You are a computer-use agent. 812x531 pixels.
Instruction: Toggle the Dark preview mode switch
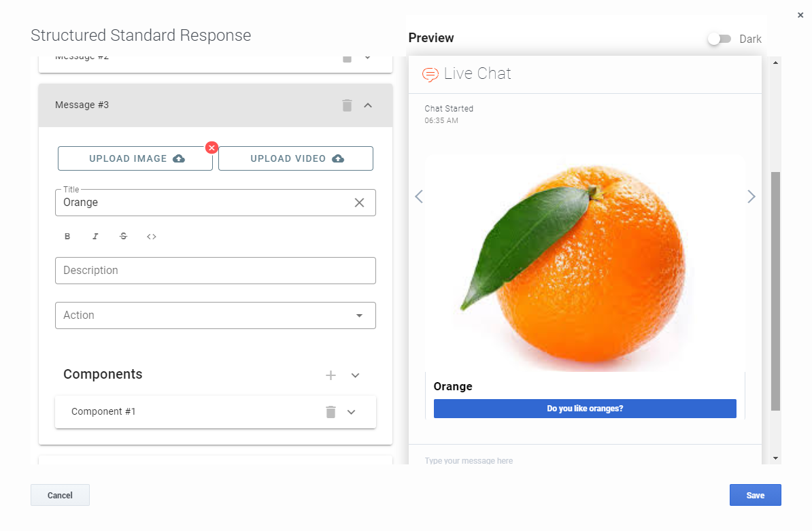719,39
